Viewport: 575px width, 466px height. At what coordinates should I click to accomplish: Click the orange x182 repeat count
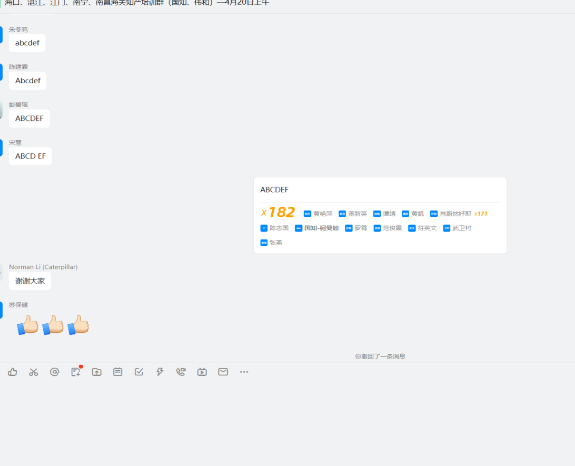pyautogui.click(x=278, y=212)
